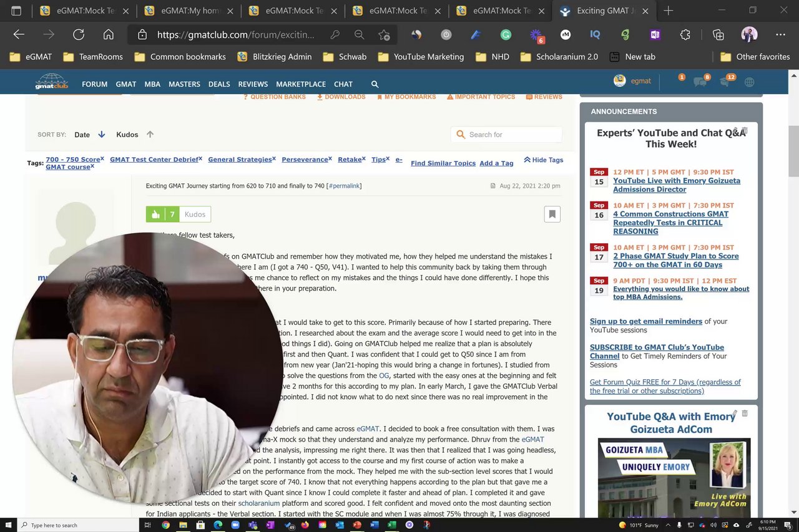
Task: Go back to the previous page
Action: [19, 35]
